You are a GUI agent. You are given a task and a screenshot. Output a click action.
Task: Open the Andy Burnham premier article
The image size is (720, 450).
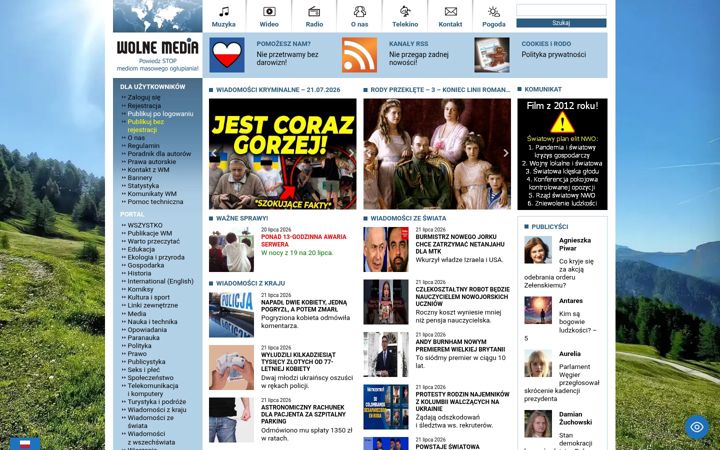pos(460,345)
